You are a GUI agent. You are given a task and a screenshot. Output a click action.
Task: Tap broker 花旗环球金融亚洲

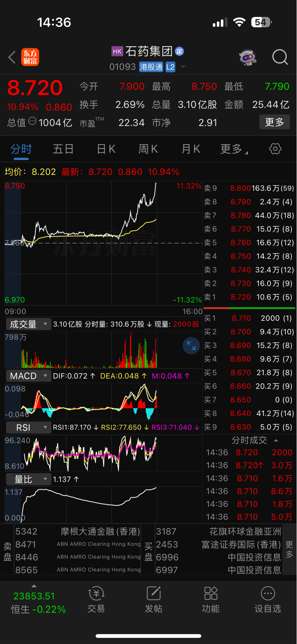(x=245, y=531)
